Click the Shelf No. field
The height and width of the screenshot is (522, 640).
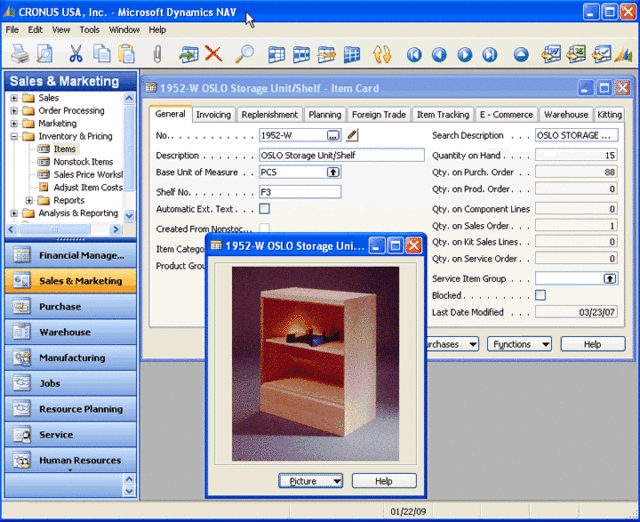tap(300, 192)
